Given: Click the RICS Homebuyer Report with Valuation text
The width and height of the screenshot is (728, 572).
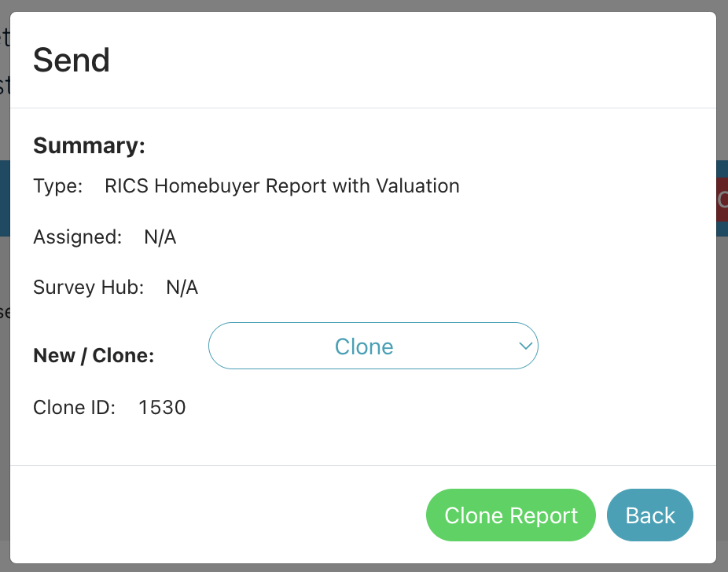Looking at the screenshot, I should (281, 186).
